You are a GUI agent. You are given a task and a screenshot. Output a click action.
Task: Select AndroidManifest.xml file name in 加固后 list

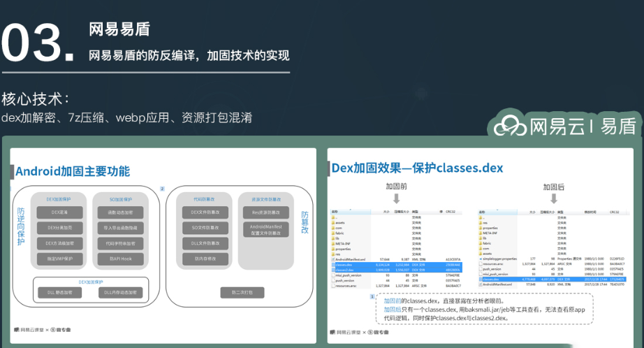click(x=497, y=284)
